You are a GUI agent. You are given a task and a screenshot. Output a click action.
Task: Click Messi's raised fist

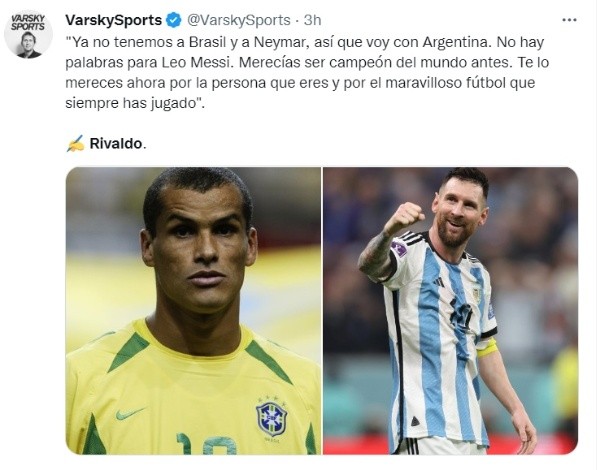tap(405, 219)
